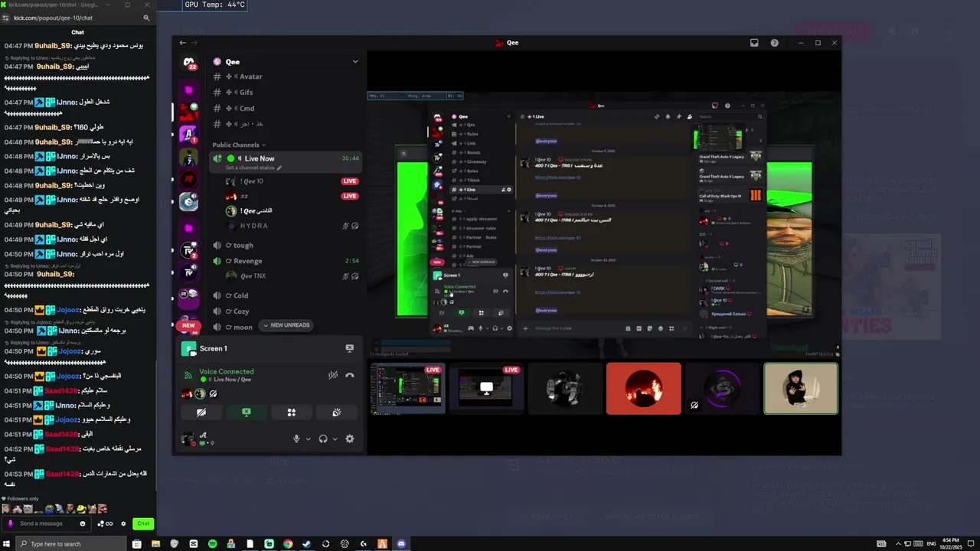
Task: Open server with purple A icon
Action: (x=188, y=134)
